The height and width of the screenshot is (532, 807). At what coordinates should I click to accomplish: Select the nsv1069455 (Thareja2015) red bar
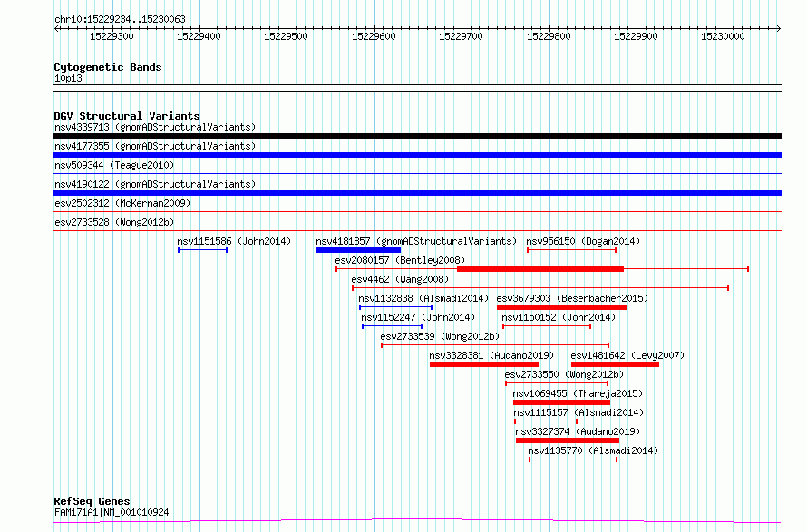pos(561,402)
